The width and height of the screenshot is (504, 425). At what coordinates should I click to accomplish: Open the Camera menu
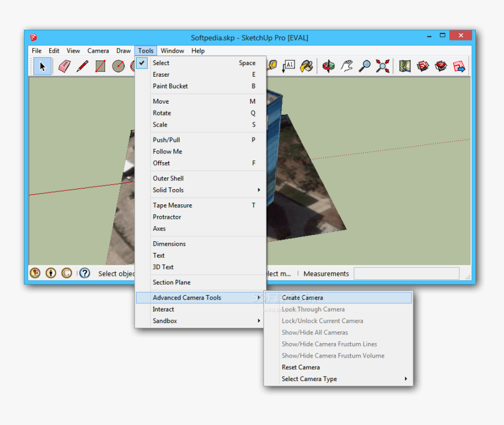(98, 51)
